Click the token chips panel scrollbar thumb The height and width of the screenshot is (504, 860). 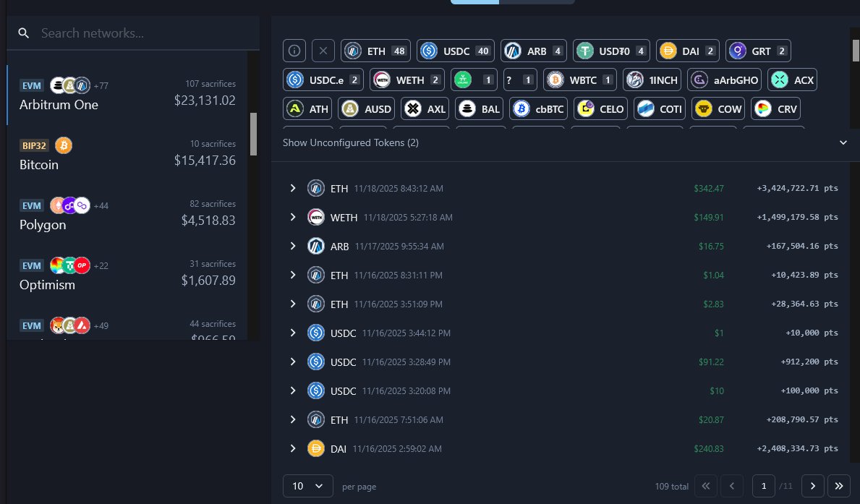(856, 51)
